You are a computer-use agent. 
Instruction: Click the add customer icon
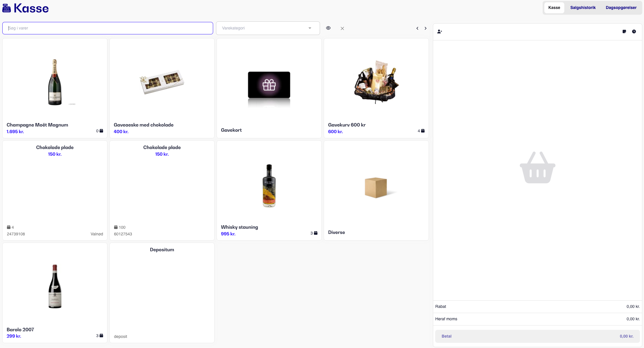[x=440, y=31]
